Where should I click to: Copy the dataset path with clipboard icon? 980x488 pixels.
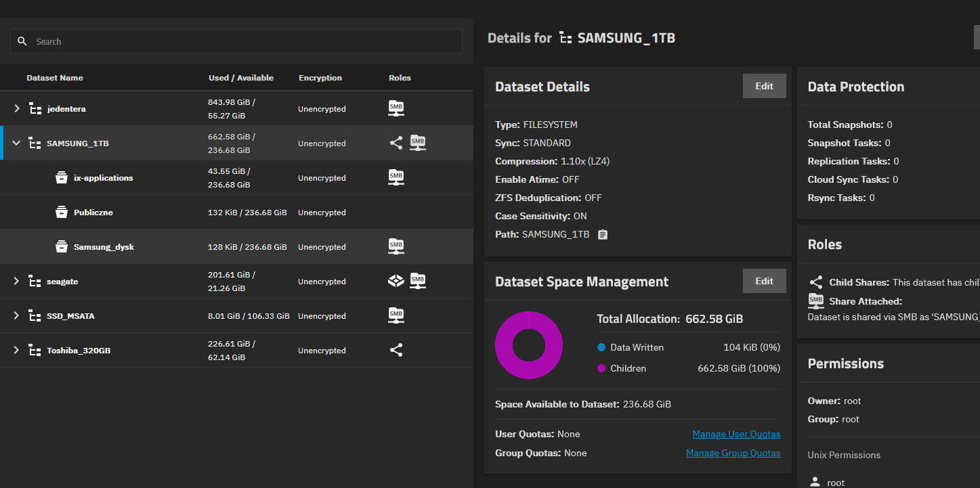pyautogui.click(x=603, y=234)
